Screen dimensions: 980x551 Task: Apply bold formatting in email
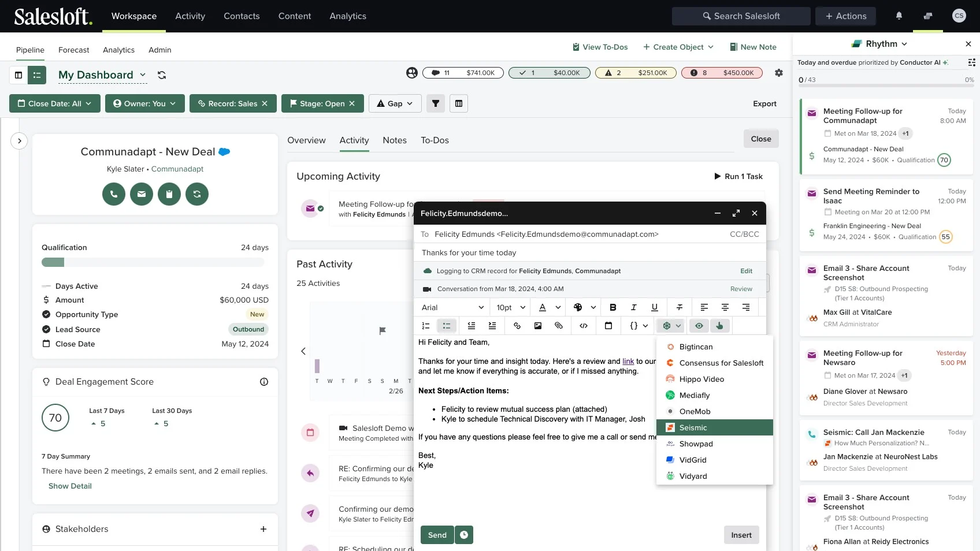tap(613, 307)
